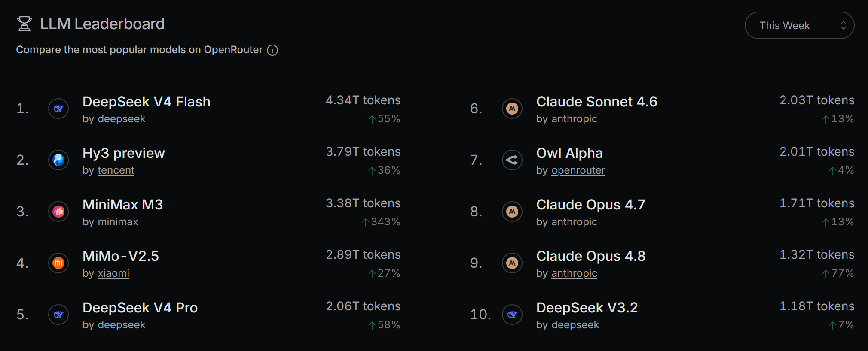This screenshot has width=868, height=351.
Task: Click the DeepSeek V4 Flash logo icon
Action: pos(58,109)
